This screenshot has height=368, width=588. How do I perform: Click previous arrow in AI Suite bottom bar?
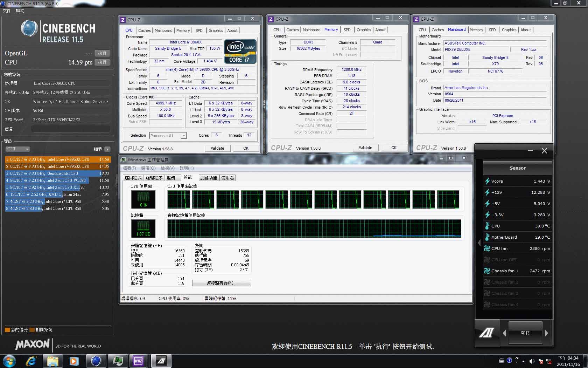(x=504, y=333)
